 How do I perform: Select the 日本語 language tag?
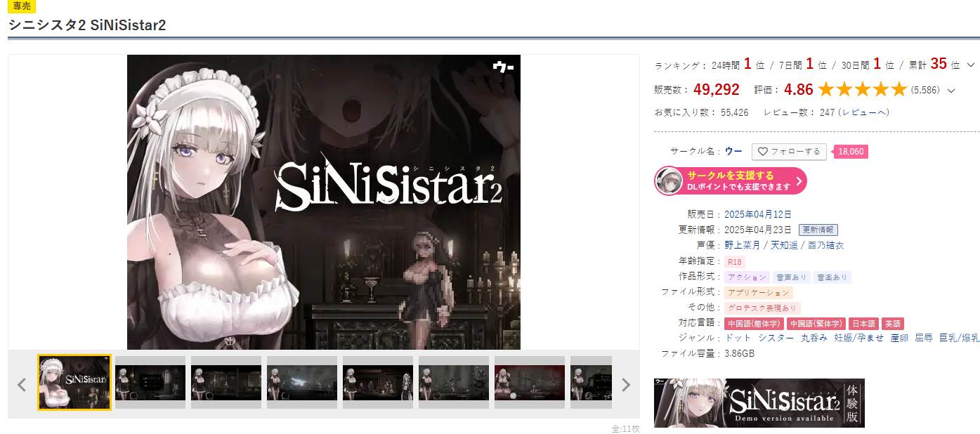pos(863,324)
